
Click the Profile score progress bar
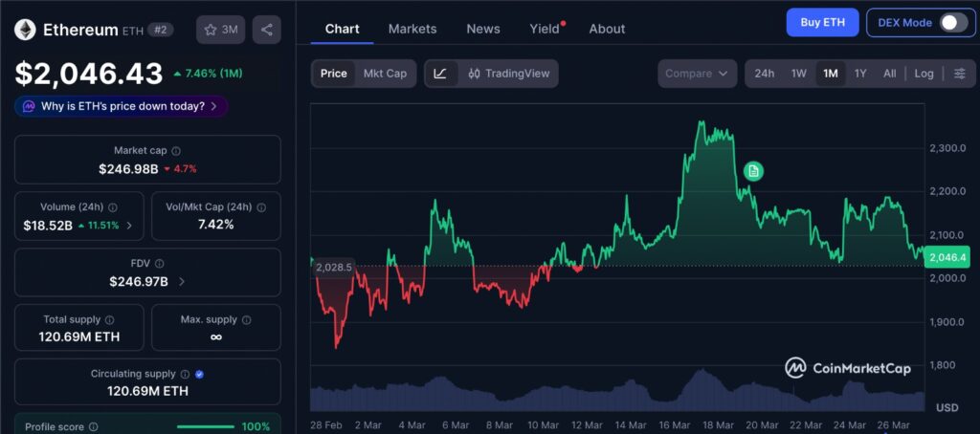pos(205,427)
